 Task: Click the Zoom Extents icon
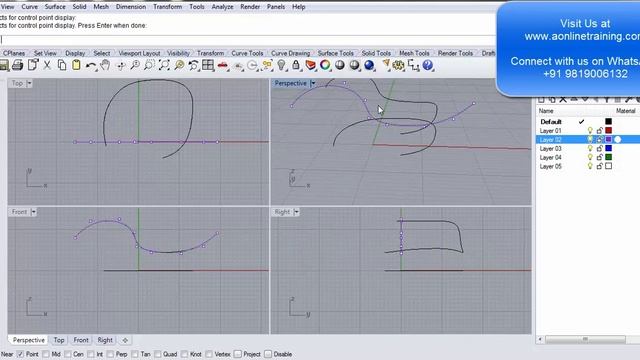164,65
